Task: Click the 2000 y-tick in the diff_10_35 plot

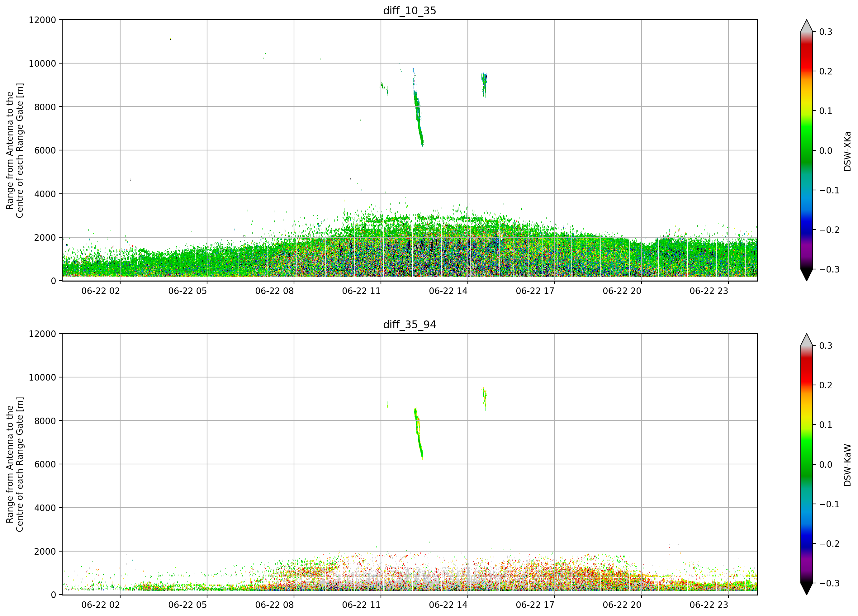Action: (x=45, y=238)
